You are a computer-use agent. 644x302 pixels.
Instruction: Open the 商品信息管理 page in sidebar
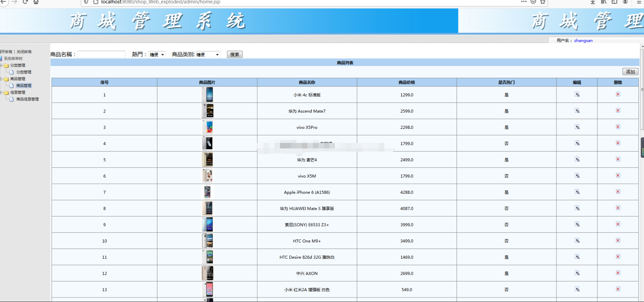pos(27,99)
